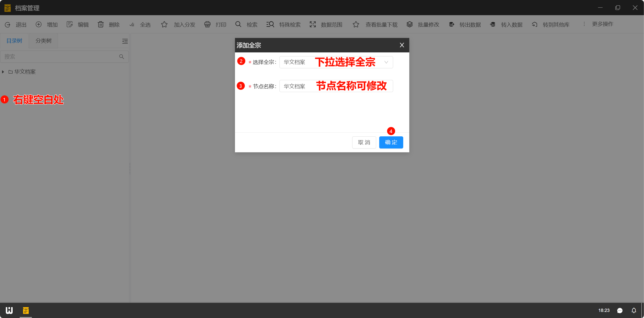Click the 取消 cancel button
This screenshot has width=644, height=318.
pyautogui.click(x=364, y=142)
